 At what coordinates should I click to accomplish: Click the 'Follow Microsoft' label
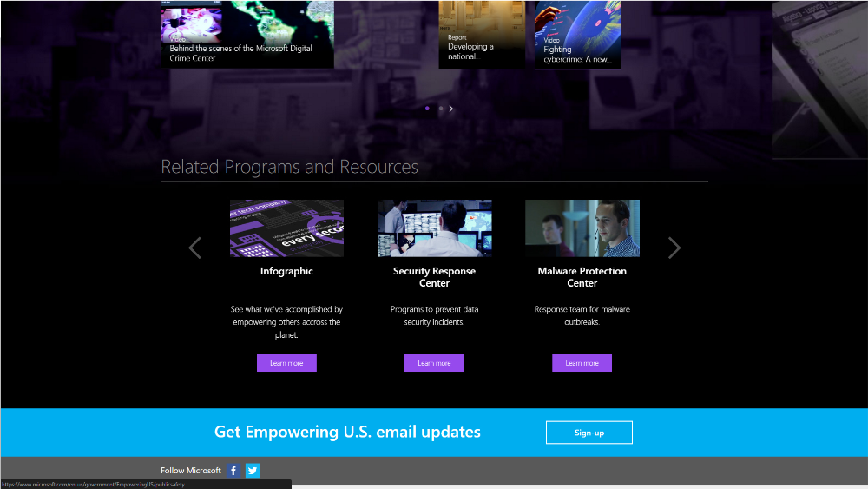coord(191,471)
